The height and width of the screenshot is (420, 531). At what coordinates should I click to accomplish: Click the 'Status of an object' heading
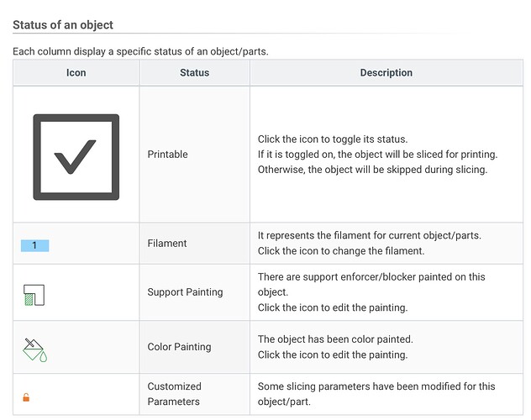pyautogui.click(x=63, y=24)
